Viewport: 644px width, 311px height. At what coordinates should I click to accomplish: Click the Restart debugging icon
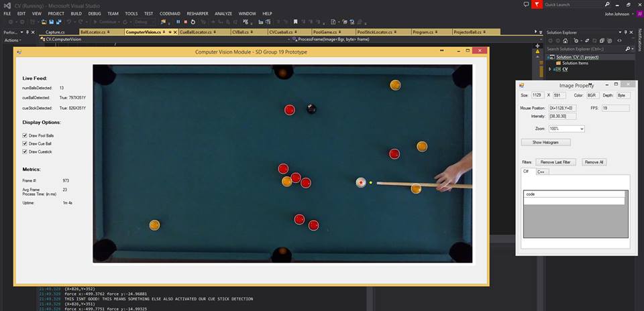(x=193, y=22)
